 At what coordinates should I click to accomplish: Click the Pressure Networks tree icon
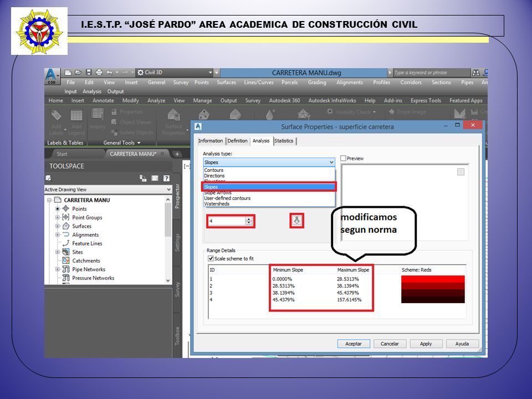click(x=66, y=278)
